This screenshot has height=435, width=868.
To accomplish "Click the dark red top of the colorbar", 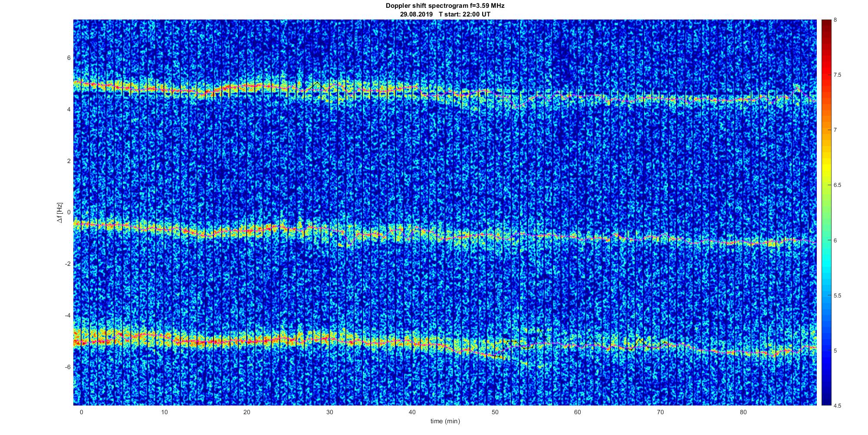I will 825,24.
